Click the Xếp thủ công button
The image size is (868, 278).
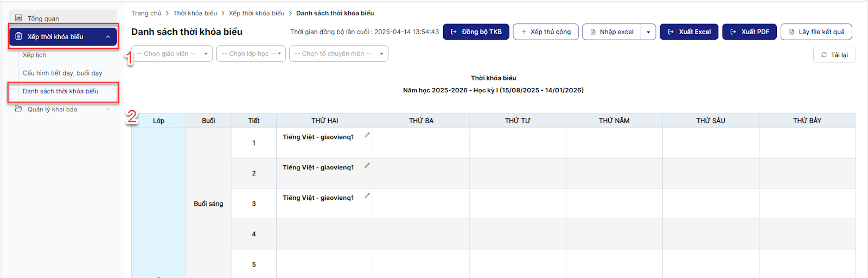pos(546,32)
